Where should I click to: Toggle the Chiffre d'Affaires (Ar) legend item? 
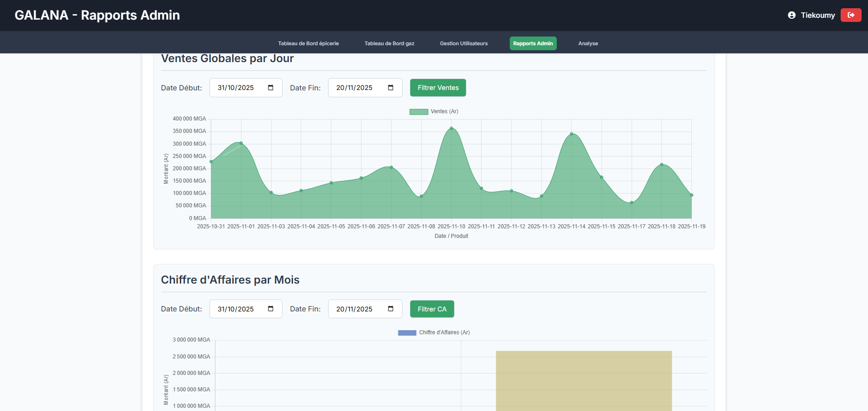434,332
